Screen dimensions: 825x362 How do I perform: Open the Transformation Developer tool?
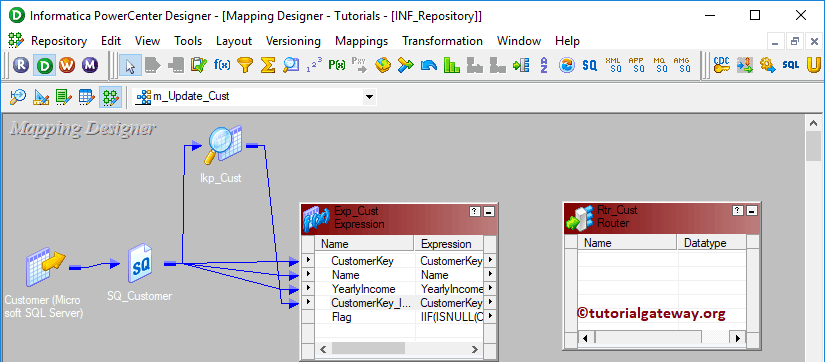point(64,97)
